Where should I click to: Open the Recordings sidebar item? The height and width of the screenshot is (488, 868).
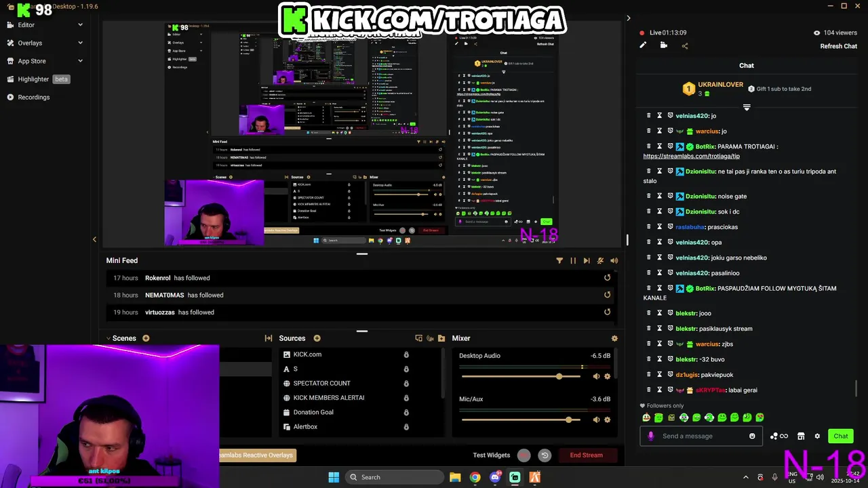pyautogui.click(x=33, y=97)
